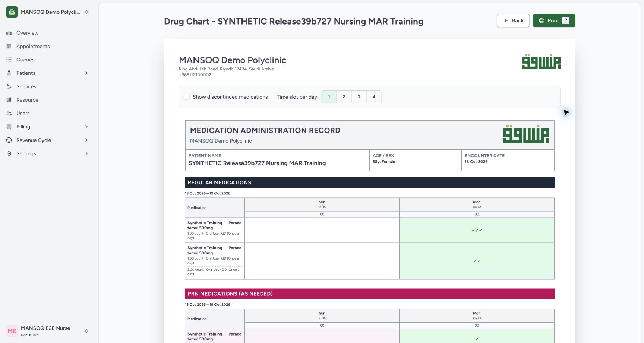Image resolution: width=644 pixels, height=343 pixels.
Task: Click the REGULAR MEDICATIONS section header
Action: pyautogui.click(x=370, y=182)
